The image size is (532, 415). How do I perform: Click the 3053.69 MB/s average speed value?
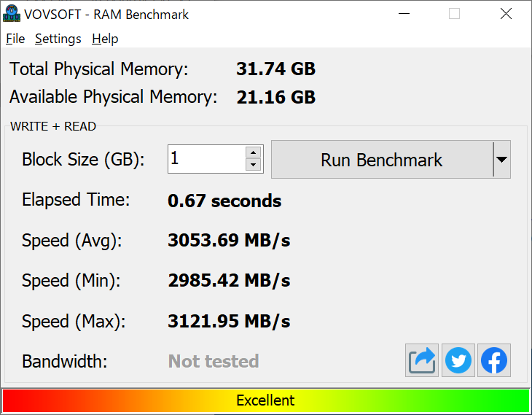[229, 240]
